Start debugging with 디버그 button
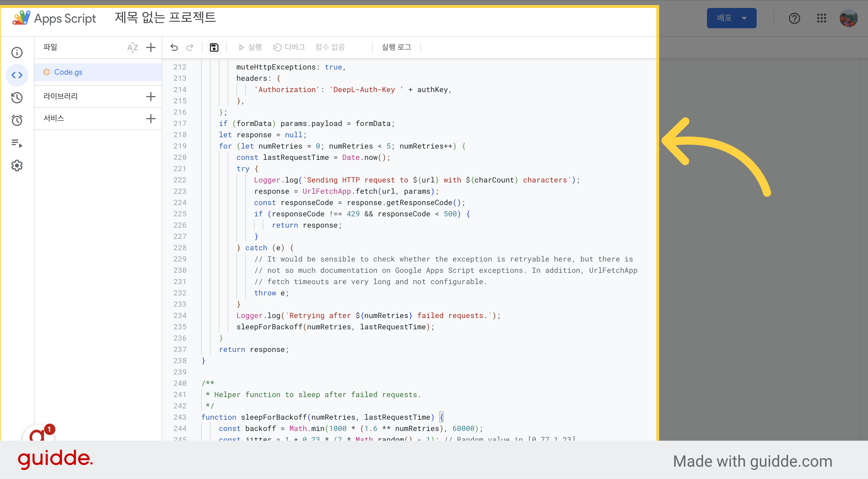This screenshot has height=479, width=868. 289,47
